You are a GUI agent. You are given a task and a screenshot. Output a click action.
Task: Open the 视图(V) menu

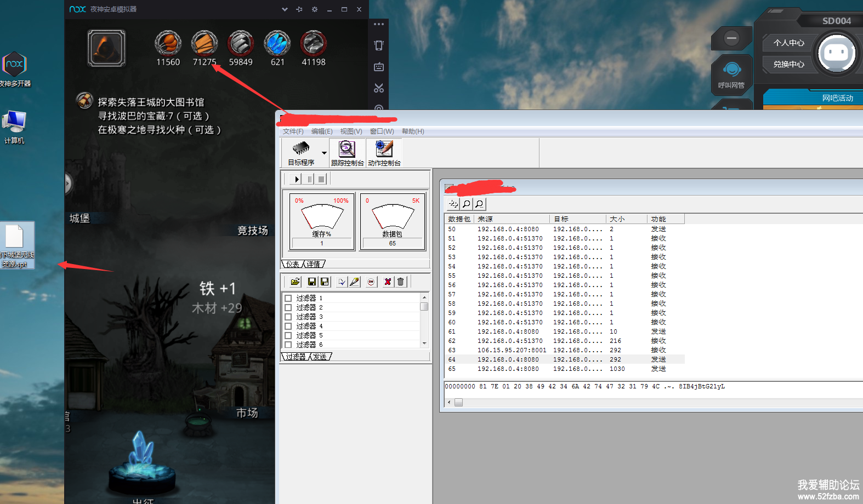pos(351,131)
